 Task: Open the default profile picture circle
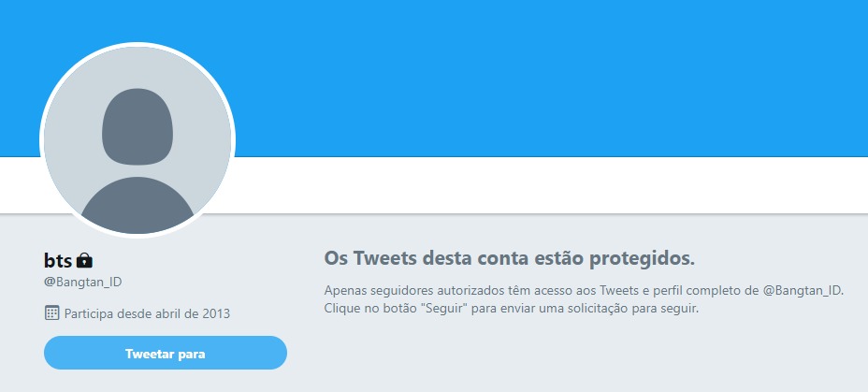tap(137, 139)
